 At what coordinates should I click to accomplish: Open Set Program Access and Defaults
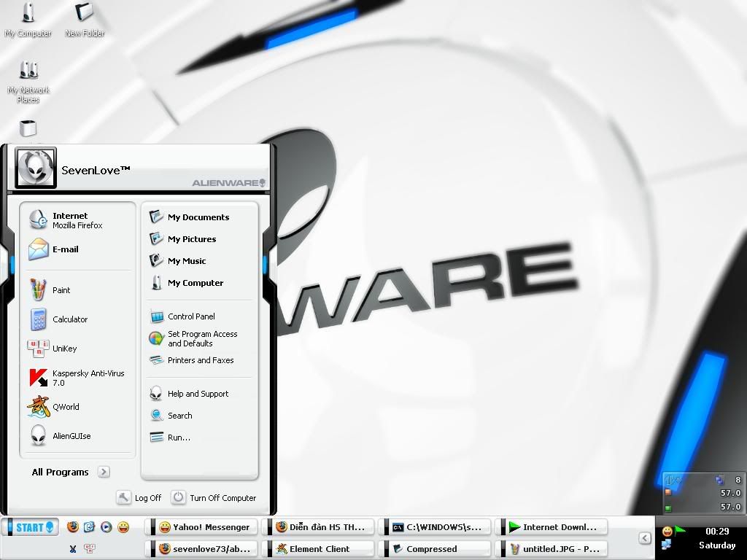click(x=199, y=338)
